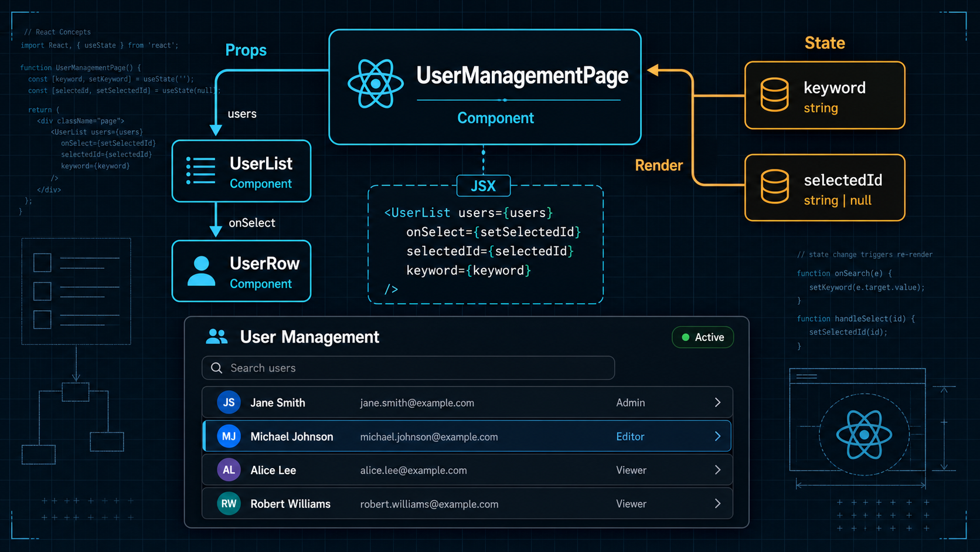Click the JSX label tab

[x=483, y=186]
